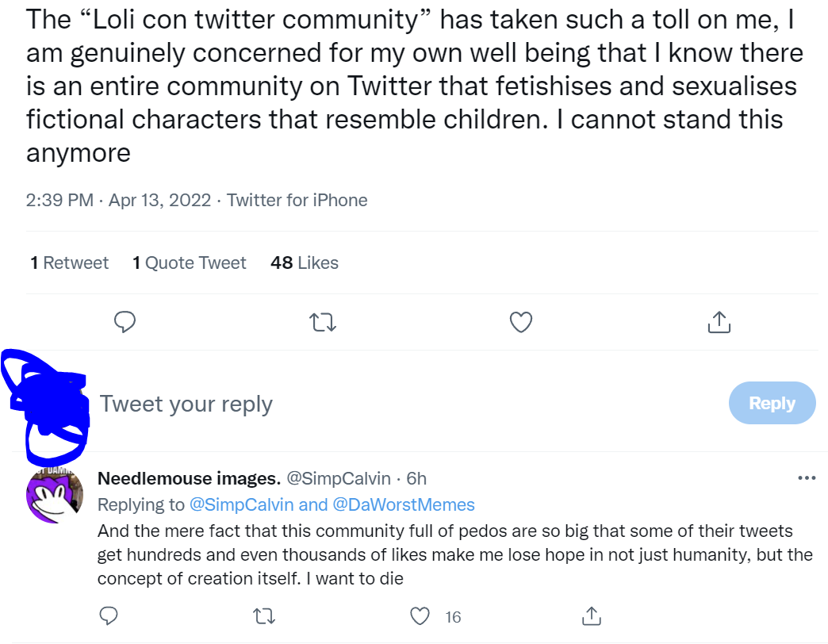Click the reply icon under the main tweet
This screenshot has height=644, width=828.
point(125,322)
